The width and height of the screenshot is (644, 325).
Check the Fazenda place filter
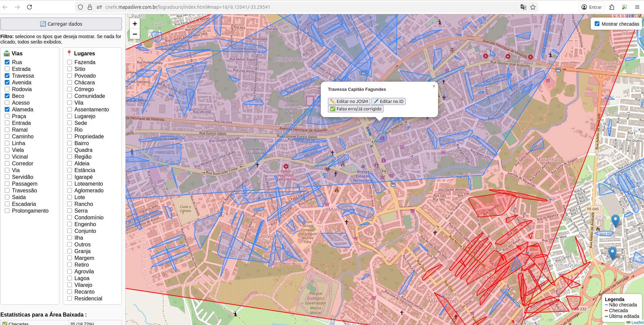tap(70, 62)
